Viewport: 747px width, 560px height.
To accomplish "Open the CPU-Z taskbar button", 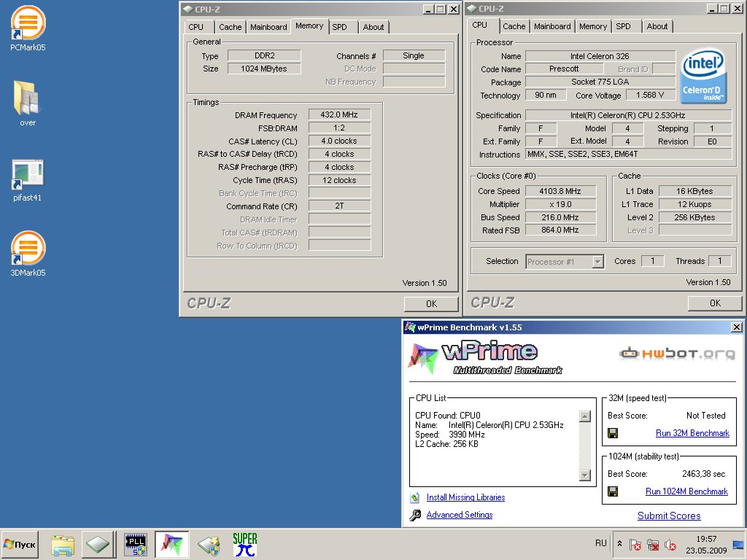I will 98,544.
